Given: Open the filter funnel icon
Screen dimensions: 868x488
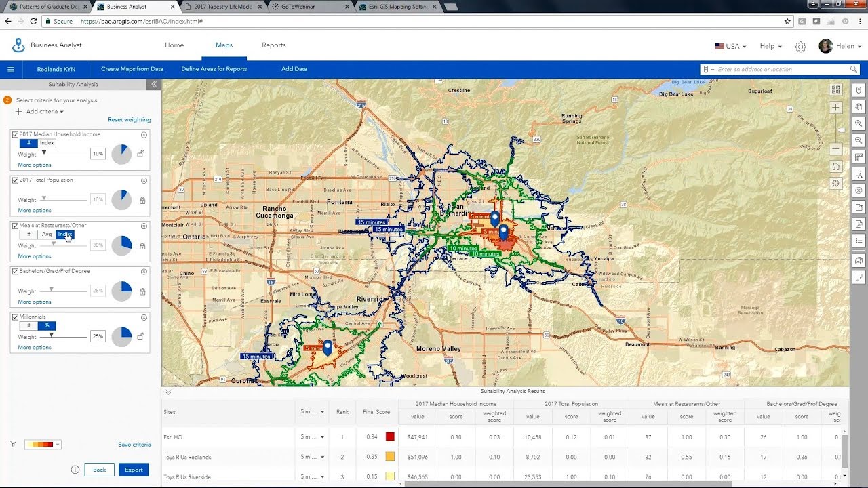Looking at the screenshot, I should click(14, 444).
